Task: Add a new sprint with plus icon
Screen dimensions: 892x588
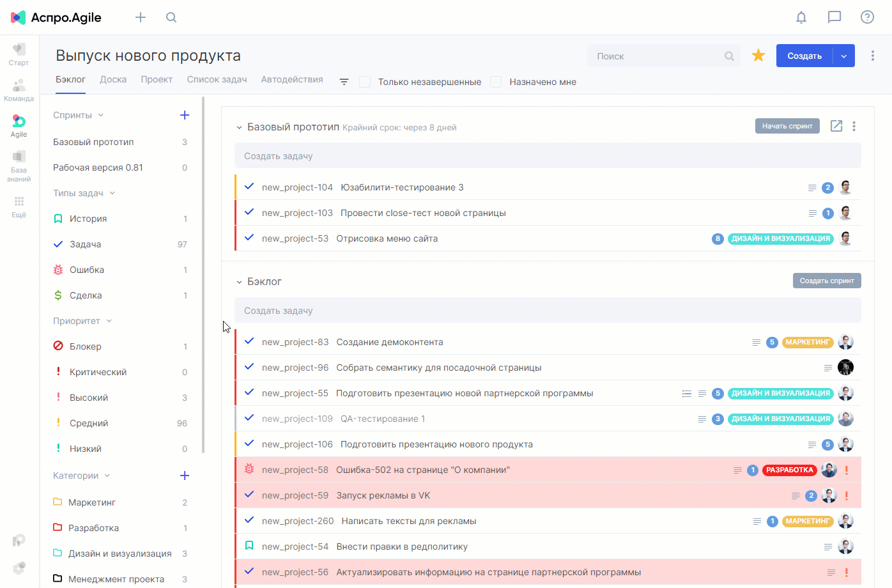Action: tap(185, 115)
